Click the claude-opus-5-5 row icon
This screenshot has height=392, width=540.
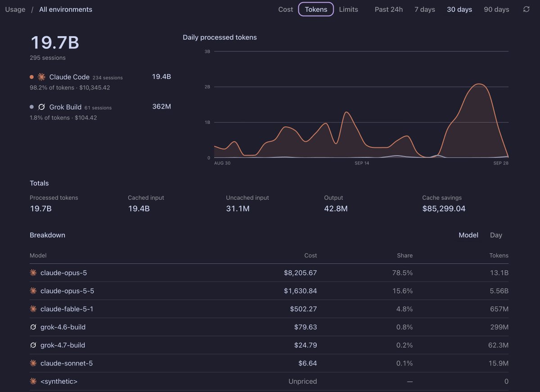pyautogui.click(x=33, y=291)
